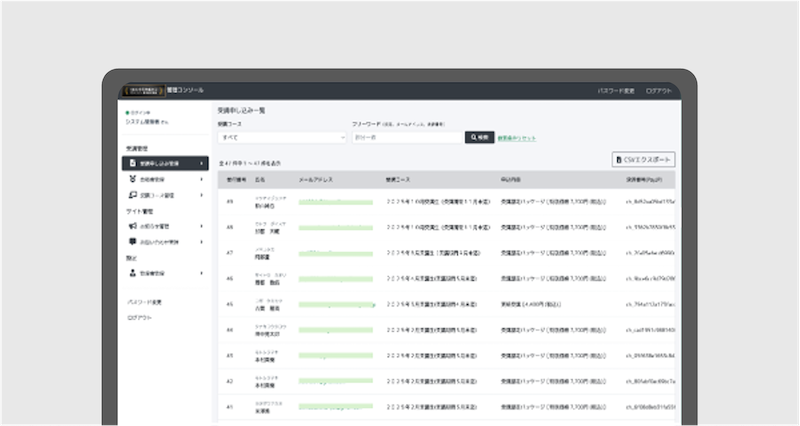The image size is (800, 426).
Task: Click application number 44 in the table
Action: pos(230,330)
